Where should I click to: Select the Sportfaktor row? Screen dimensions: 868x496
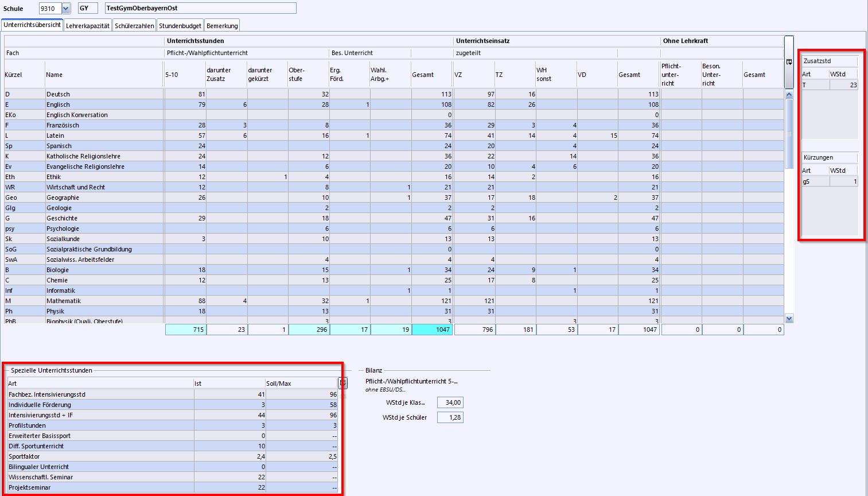[x=173, y=456]
